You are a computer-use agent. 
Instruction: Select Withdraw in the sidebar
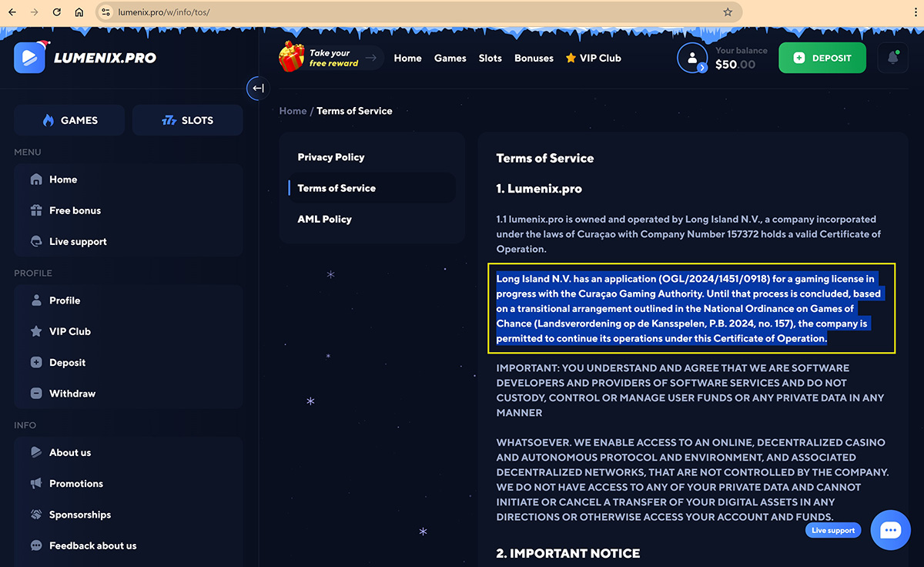[72, 394]
